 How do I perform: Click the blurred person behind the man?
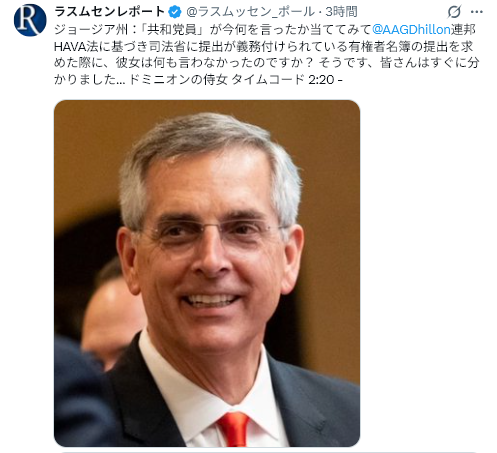[112, 314]
